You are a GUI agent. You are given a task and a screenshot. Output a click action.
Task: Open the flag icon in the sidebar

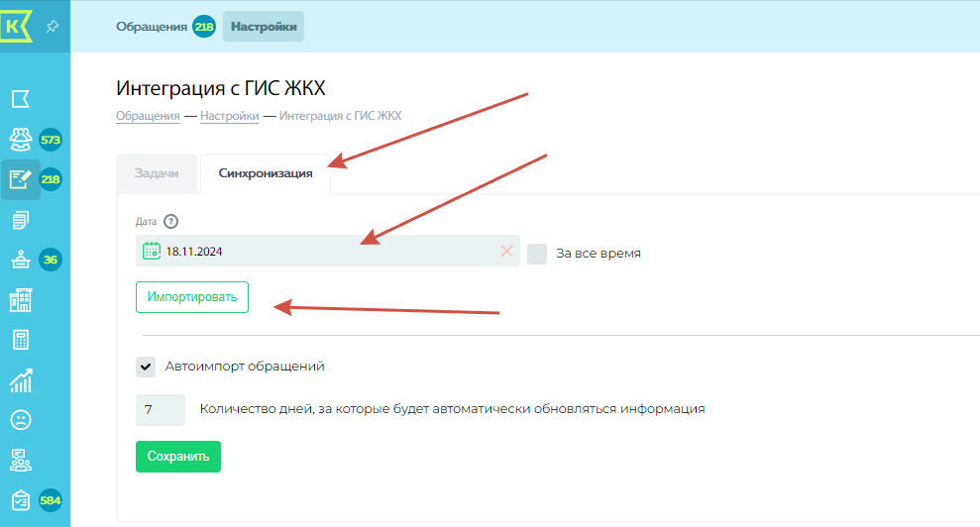pyautogui.click(x=21, y=99)
